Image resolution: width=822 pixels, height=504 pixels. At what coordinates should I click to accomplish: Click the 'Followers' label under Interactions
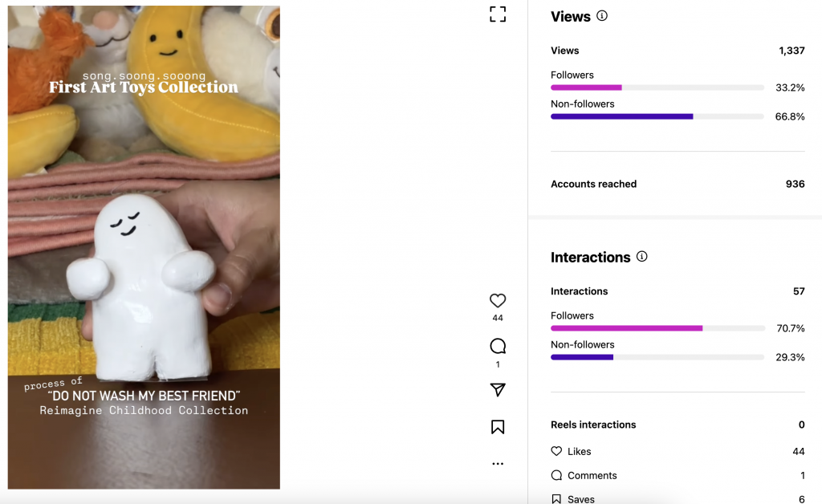tap(572, 315)
